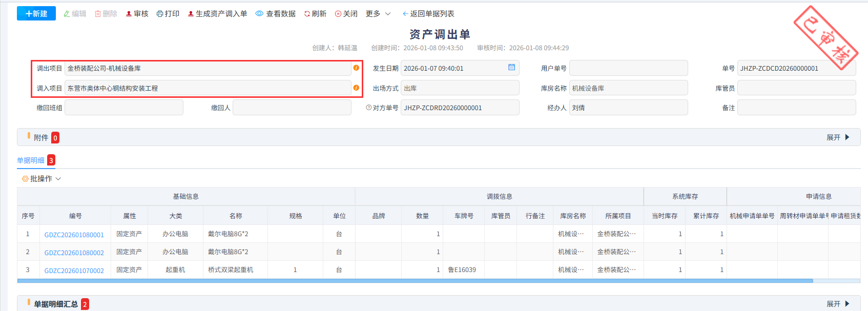Click the 生成资产调入单 toolbar icon
Screen dimensions: 868x311
pyautogui.click(x=191, y=14)
